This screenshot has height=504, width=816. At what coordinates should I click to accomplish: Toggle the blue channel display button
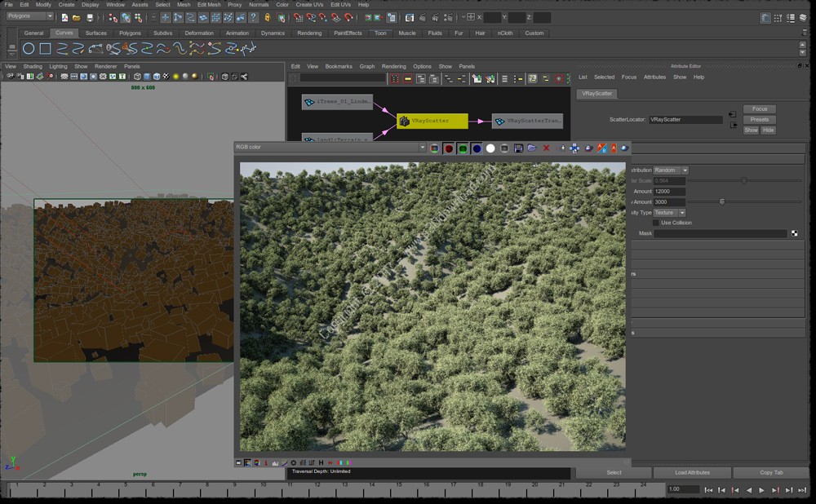(x=477, y=148)
